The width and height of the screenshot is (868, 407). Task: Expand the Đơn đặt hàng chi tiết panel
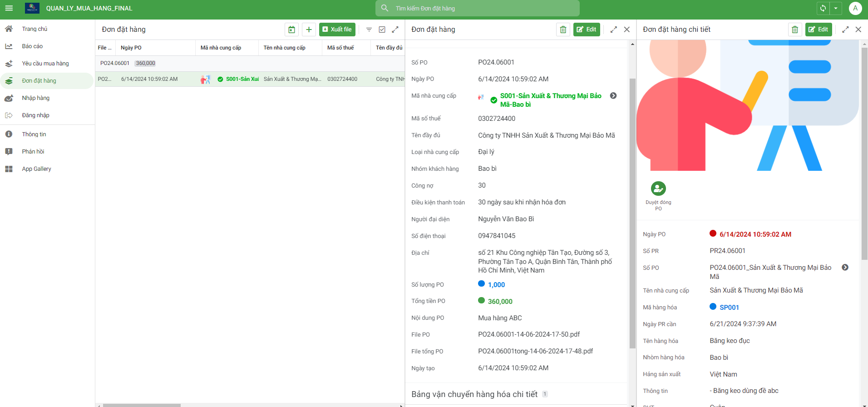click(845, 30)
